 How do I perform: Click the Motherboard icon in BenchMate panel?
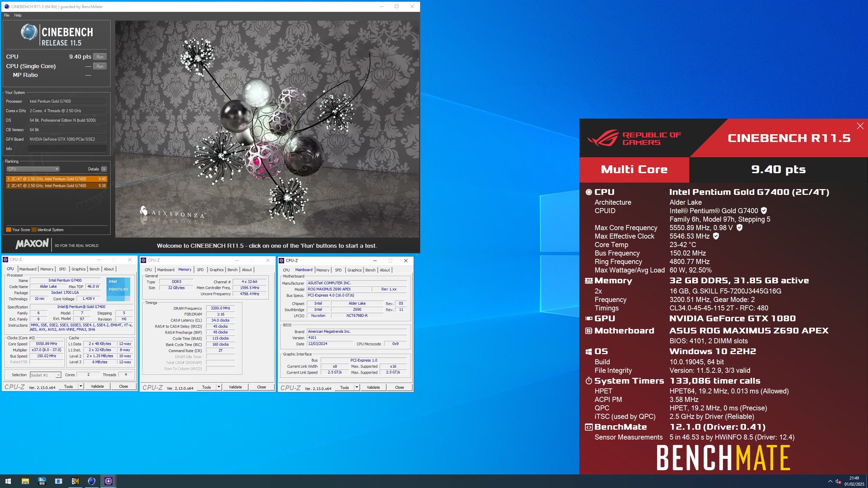pyautogui.click(x=589, y=331)
